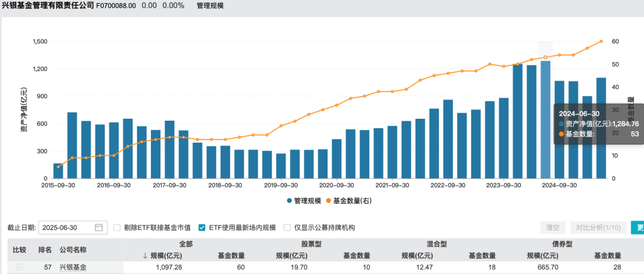The image size is (644, 274).
Task: Click the 清空 button
Action: [x=553, y=227]
